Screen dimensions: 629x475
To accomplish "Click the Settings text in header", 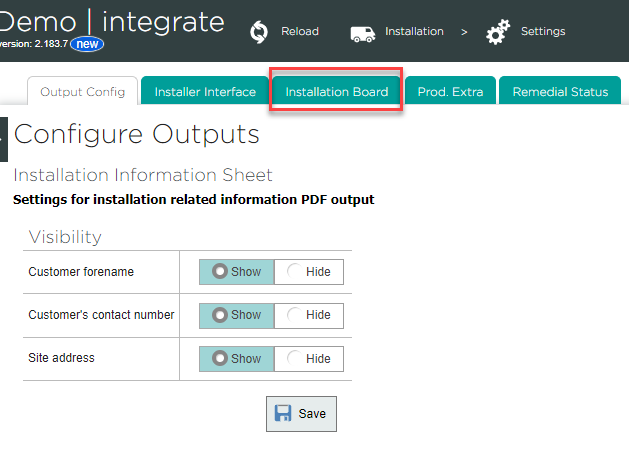I will point(543,32).
